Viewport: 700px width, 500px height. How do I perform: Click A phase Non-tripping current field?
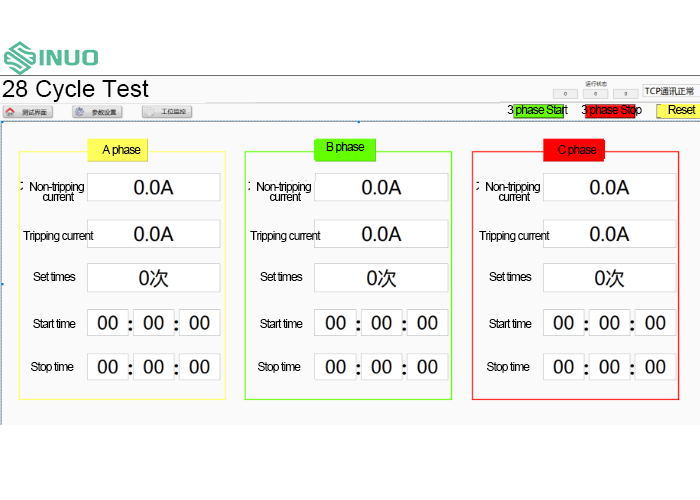coord(153,187)
